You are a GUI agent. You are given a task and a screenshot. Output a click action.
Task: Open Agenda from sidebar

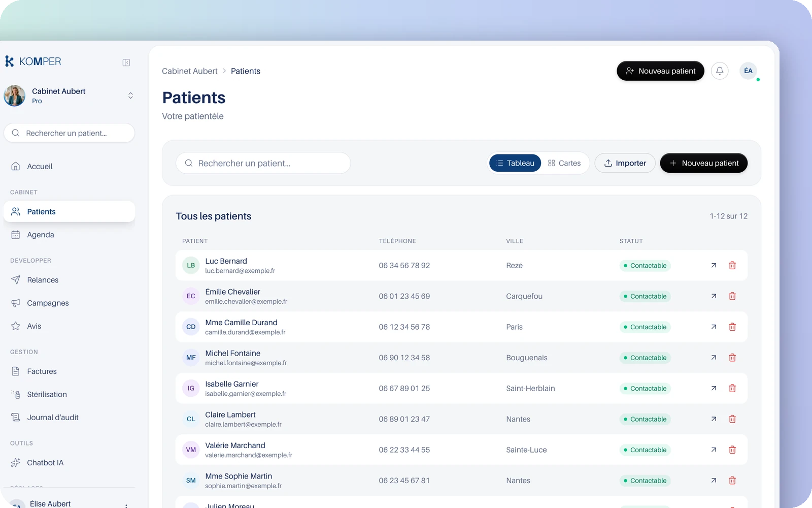[x=69, y=235]
